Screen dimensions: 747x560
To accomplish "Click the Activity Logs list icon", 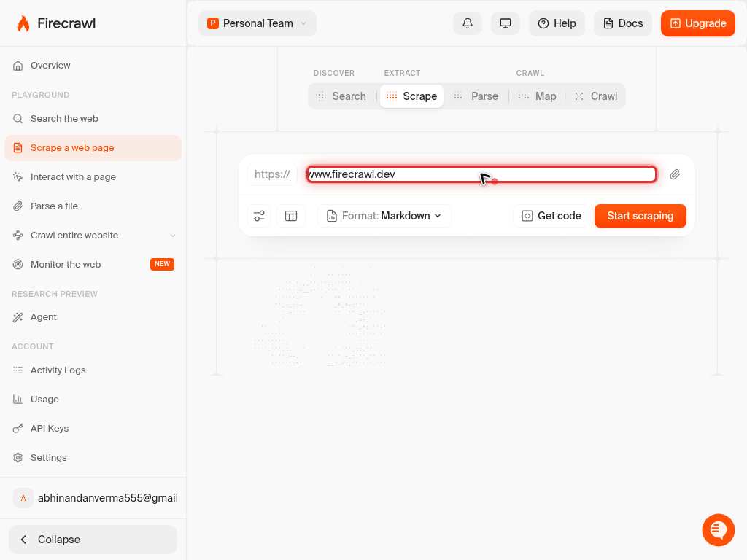I will pyautogui.click(x=18, y=370).
